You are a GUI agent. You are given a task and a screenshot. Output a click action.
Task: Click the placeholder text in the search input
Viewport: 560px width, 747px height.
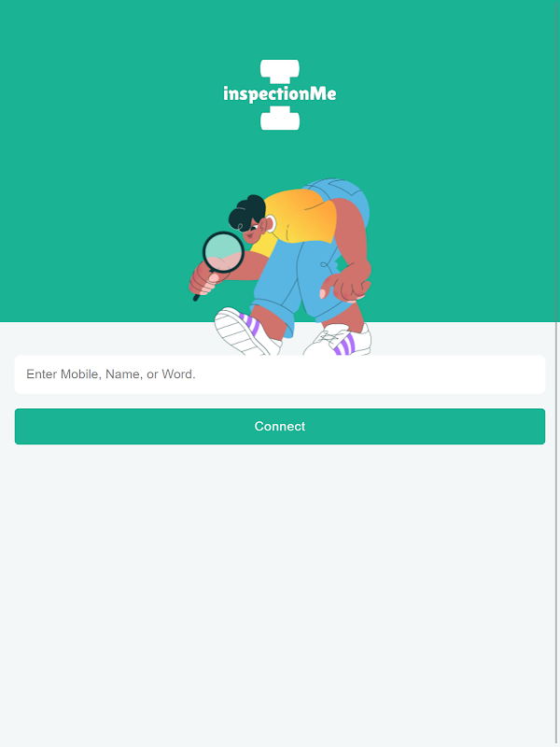coord(111,374)
